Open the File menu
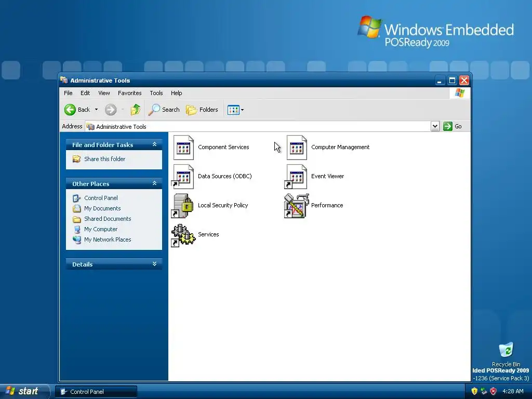Viewport: 532px width, 399px height. [68, 93]
